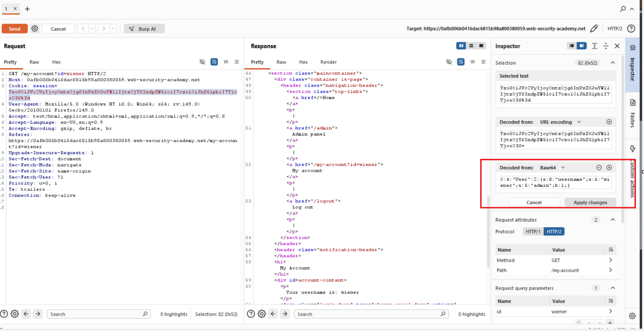Open the Response Render tab

tap(329, 62)
